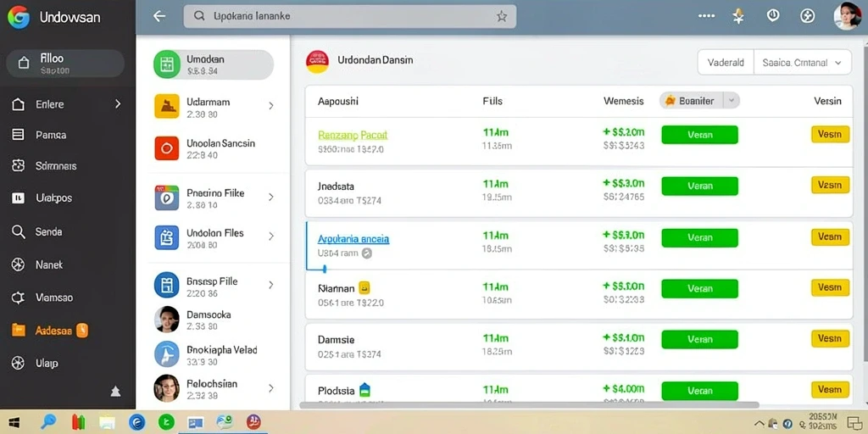Open the Saaica Cmtanal dropdown
This screenshot has width=868, height=434.
click(x=802, y=63)
